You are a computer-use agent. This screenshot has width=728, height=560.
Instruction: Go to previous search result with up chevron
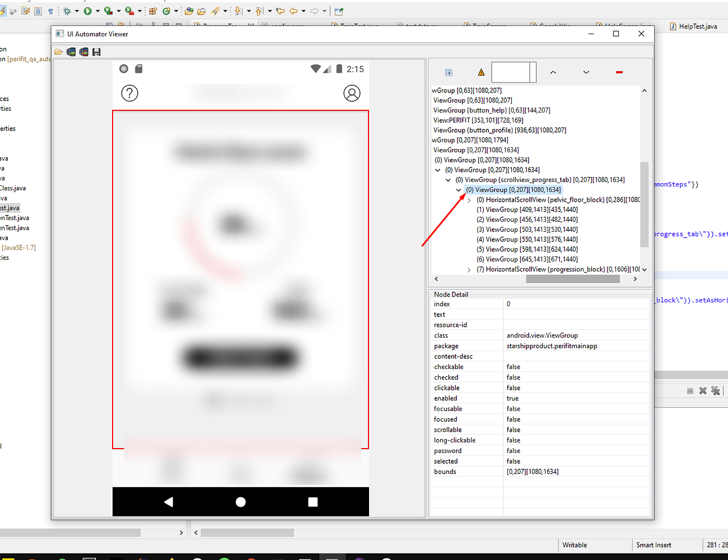click(x=553, y=72)
